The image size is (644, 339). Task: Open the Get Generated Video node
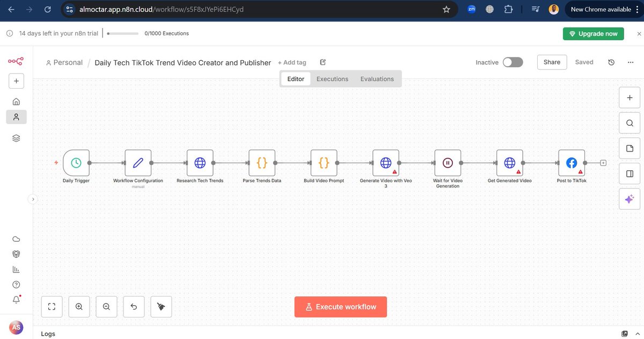point(510,163)
